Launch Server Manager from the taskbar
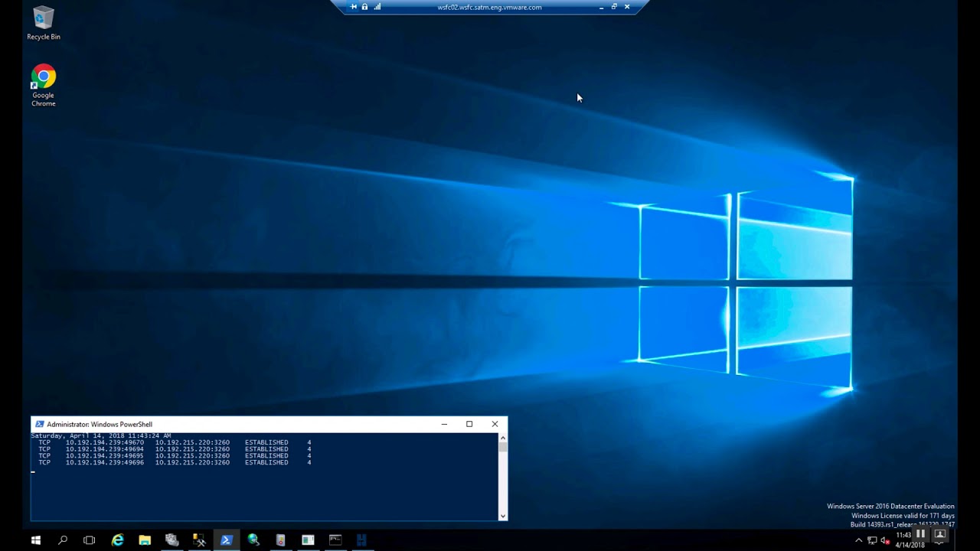This screenshot has height=551, width=980. click(171, 540)
